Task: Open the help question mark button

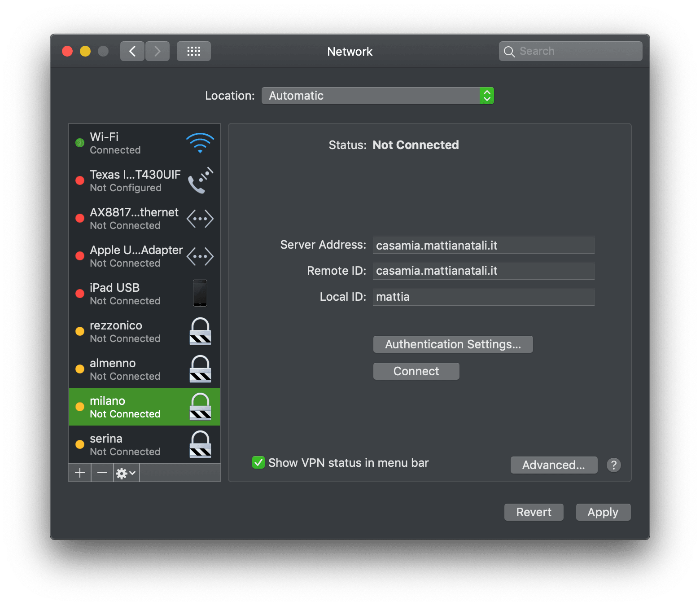Action: pyautogui.click(x=613, y=465)
